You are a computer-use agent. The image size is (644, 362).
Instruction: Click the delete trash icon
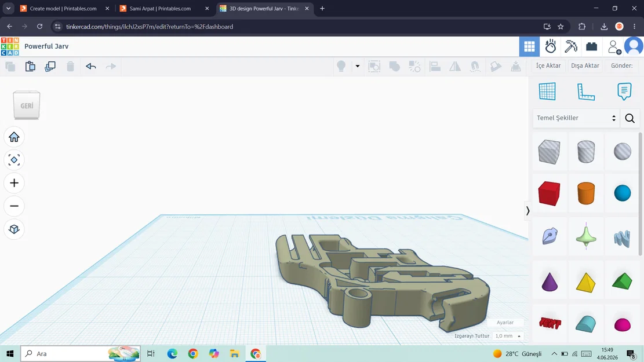pos(70,66)
